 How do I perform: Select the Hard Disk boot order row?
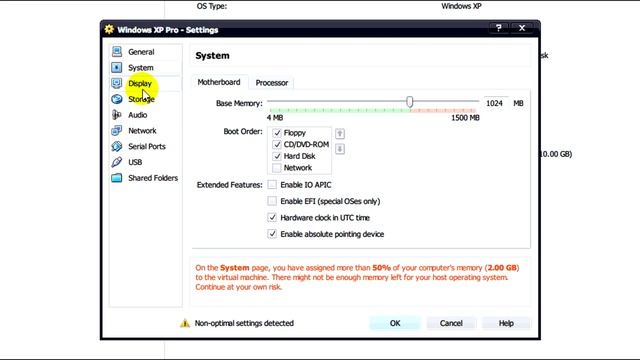(x=300, y=156)
